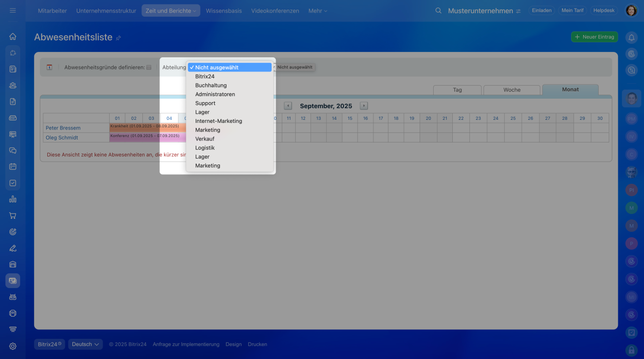Open the robot automation sidebar icon
644x359 pixels.
pyautogui.click(x=13, y=297)
